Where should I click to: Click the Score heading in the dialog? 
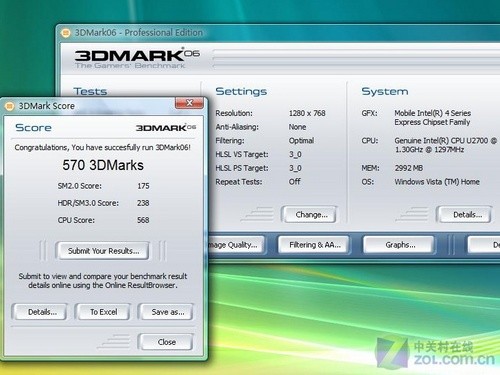point(33,128)
